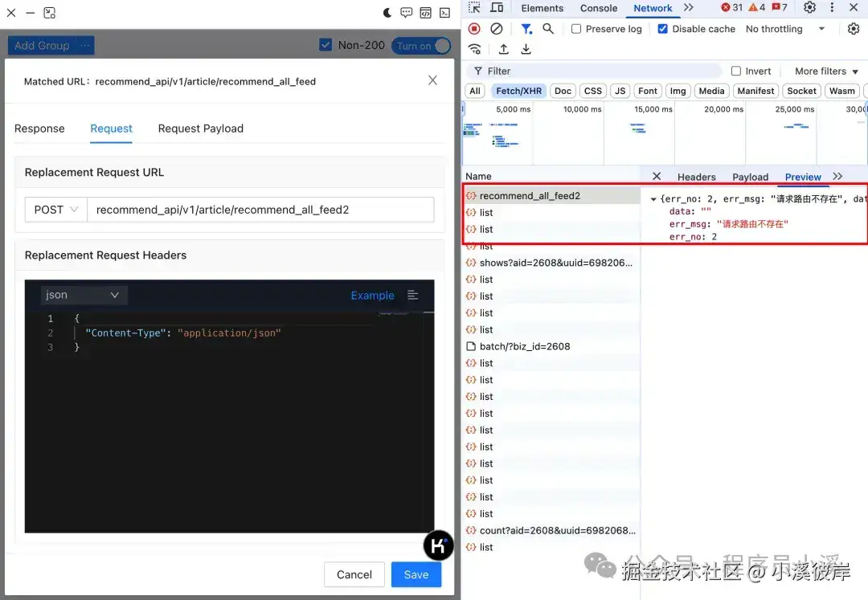
Task: Close the Matched URL dialog
Action: point(433,81)
